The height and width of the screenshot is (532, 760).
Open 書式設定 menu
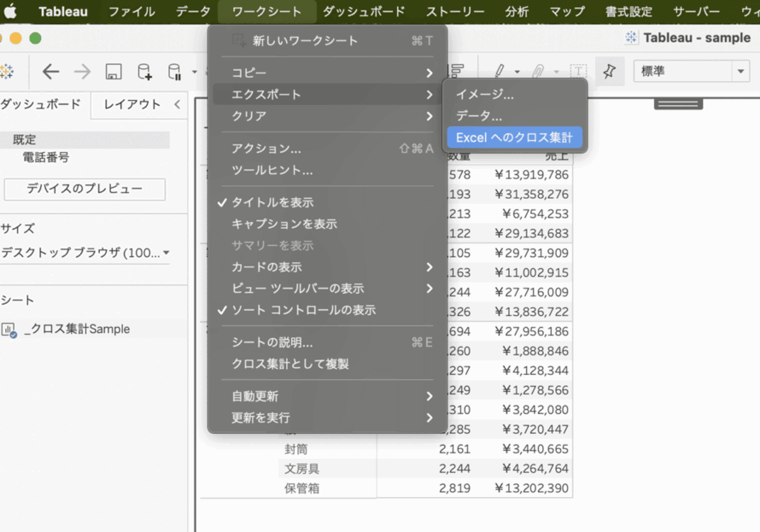click(628, 11)
